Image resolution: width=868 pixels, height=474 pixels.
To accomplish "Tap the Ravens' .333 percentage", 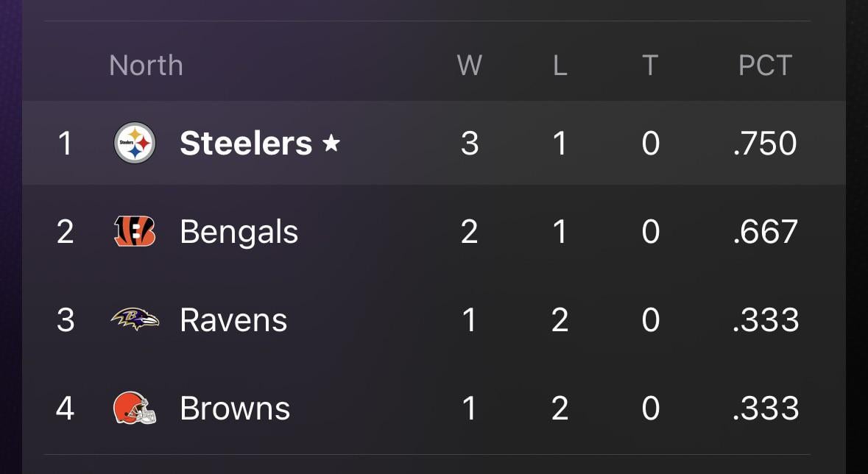I will 765,320.
